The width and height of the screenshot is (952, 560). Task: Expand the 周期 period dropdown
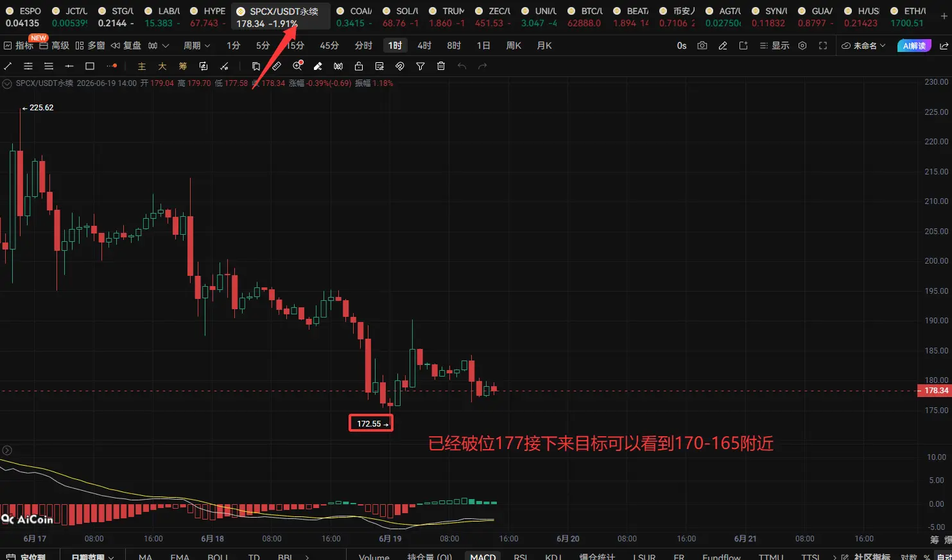click(196, 46)
